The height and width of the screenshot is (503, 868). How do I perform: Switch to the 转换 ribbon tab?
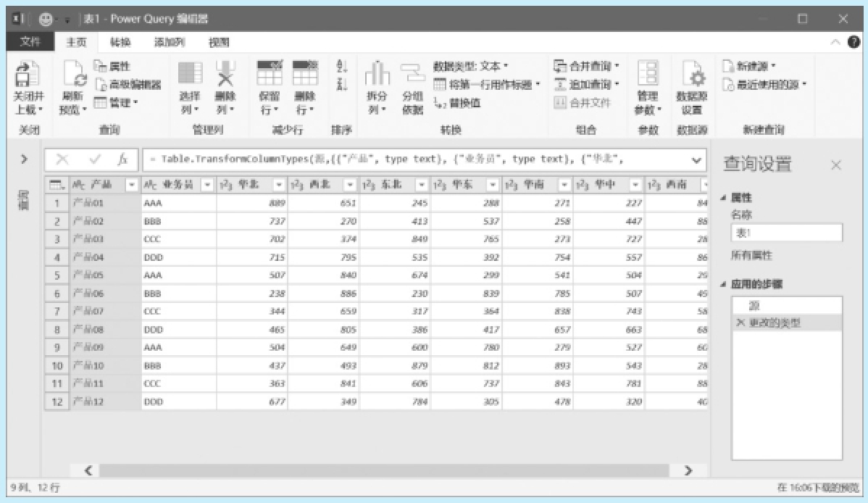120,42
